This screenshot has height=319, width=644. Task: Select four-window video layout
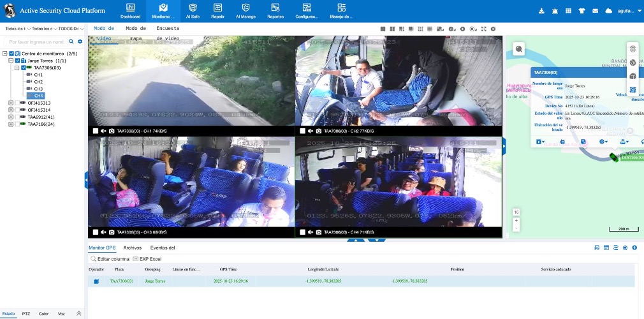pyautogui.click(x=392, y=29)
